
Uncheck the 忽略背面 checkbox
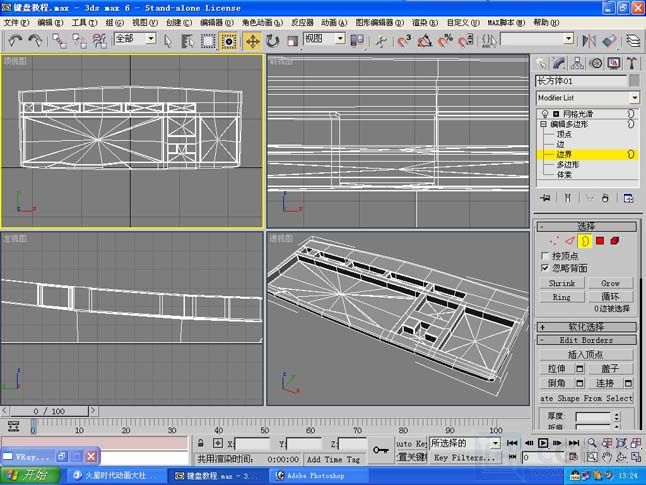click(x=545, y=268)
